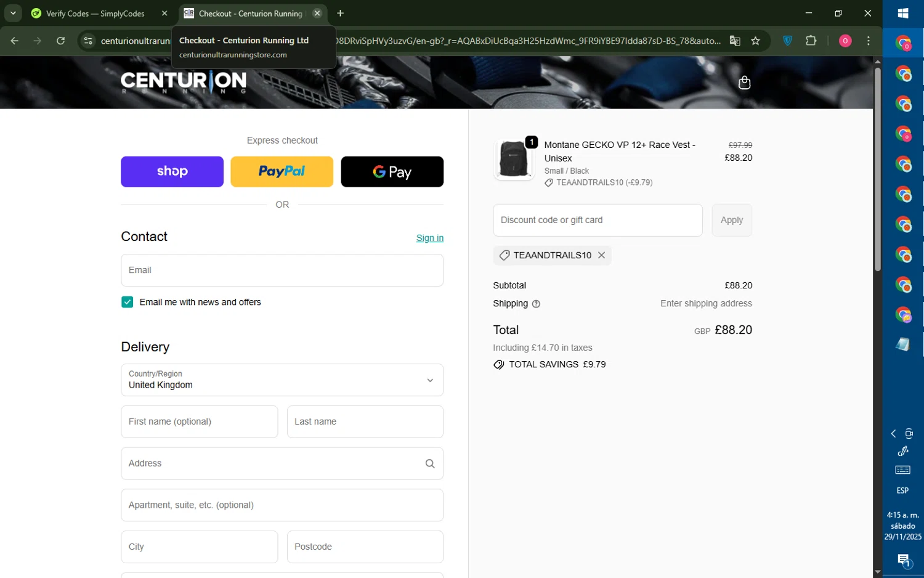Click the scrollbar up arrow

click(878, 61)
